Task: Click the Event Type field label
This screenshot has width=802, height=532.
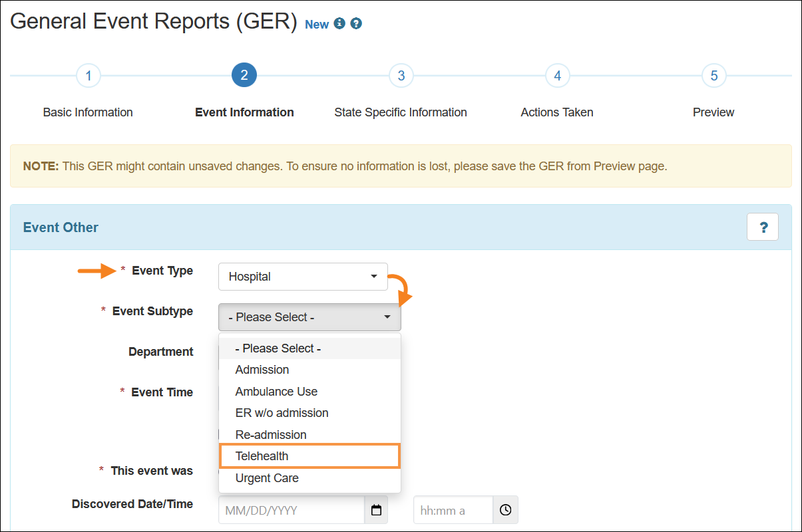Action: [162, 271]
